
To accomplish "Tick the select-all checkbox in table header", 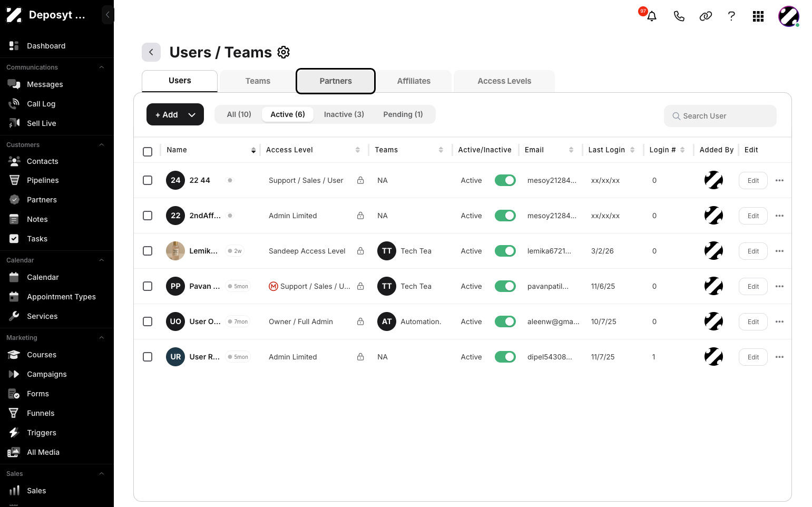I will 148,152.
